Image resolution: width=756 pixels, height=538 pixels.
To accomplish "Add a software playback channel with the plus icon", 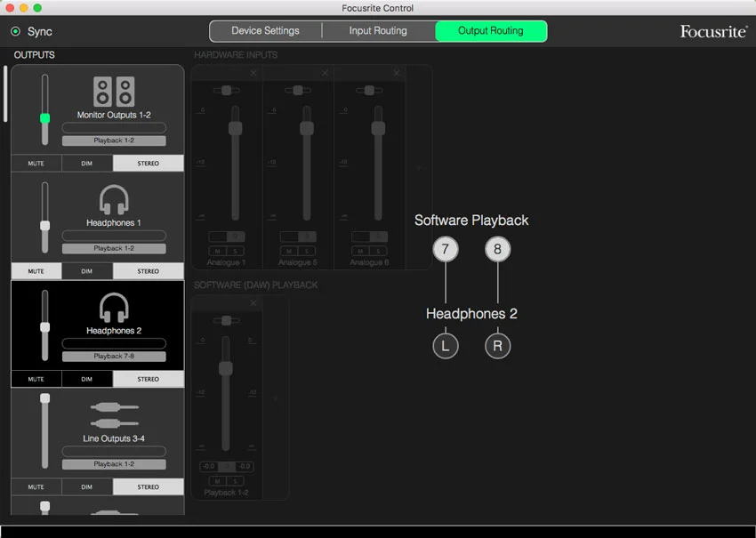I will coord(276,398).
